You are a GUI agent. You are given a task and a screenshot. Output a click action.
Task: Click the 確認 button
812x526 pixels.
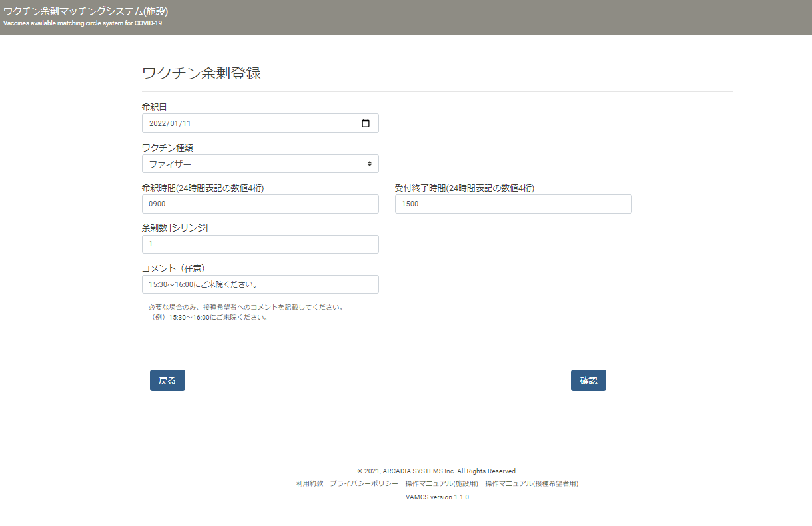point(588,380)
